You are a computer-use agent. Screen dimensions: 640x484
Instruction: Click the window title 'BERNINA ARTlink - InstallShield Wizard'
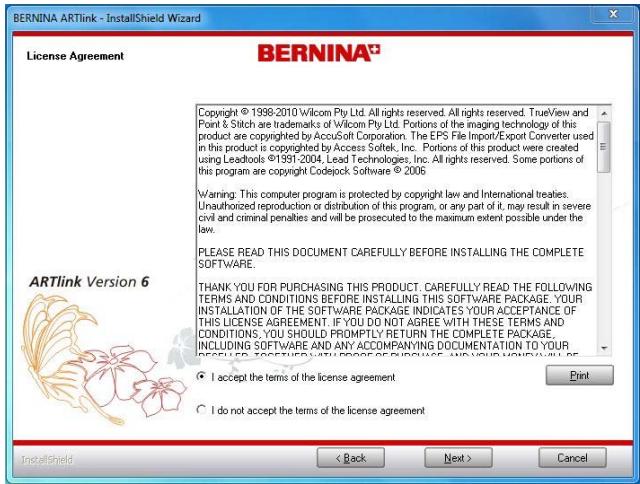tap(107, 18)
